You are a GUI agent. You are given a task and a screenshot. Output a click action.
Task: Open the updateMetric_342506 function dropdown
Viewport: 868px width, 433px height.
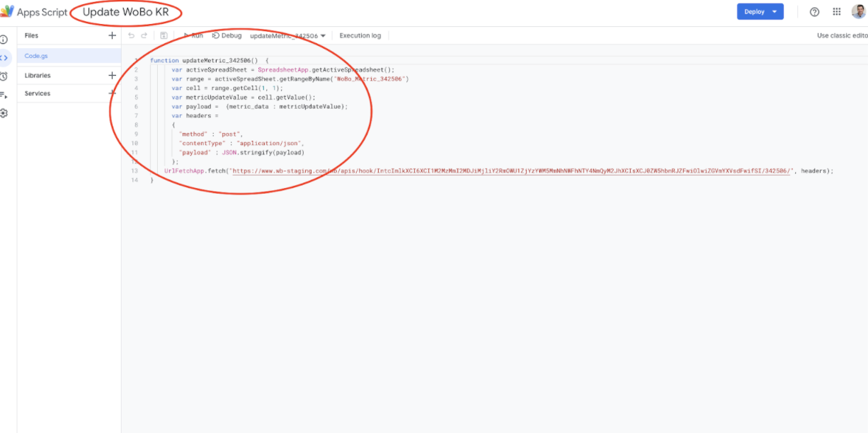287,35
